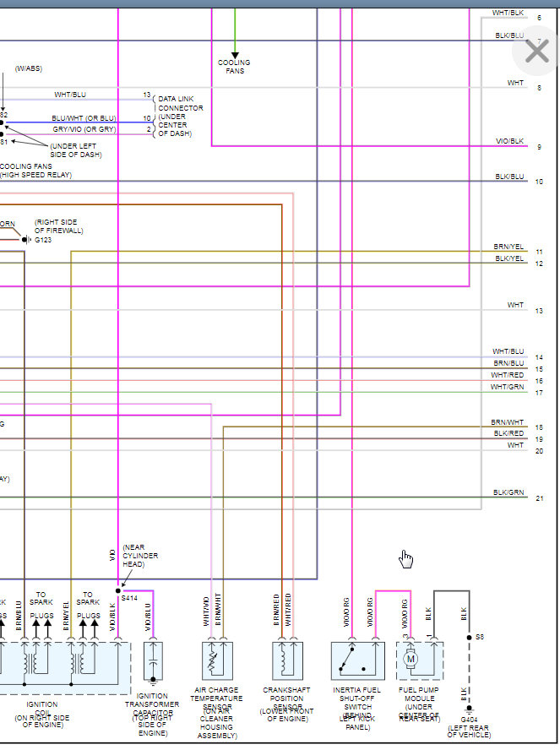Select the (W/ABS) note
Viewport: 560px width, 750px height.
[x=29, y=68]
